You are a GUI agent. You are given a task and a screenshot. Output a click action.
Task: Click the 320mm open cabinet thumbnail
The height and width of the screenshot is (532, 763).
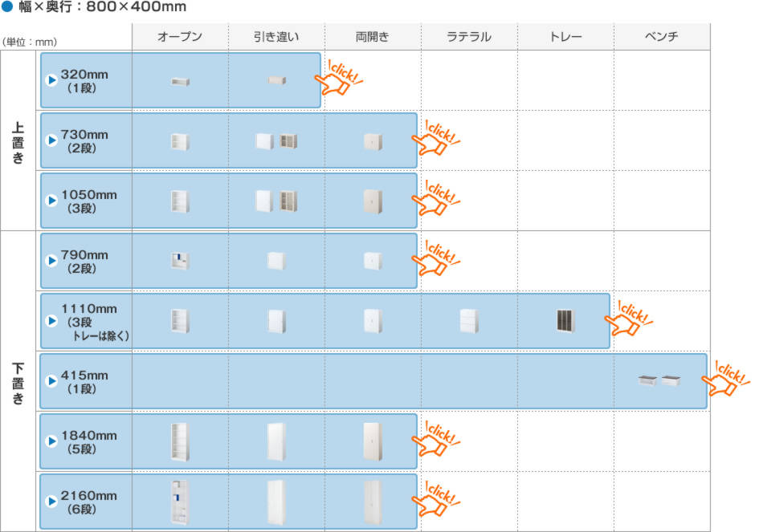pos(180,81)
